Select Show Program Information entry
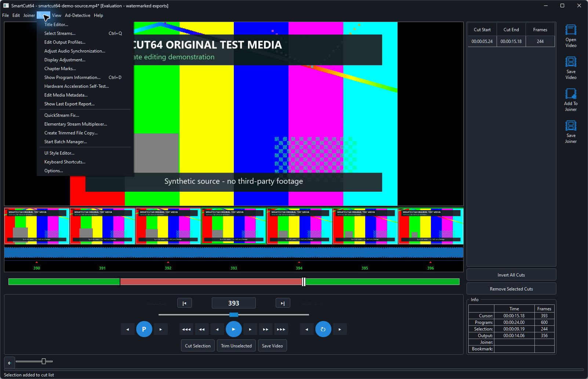 point(85,77)
